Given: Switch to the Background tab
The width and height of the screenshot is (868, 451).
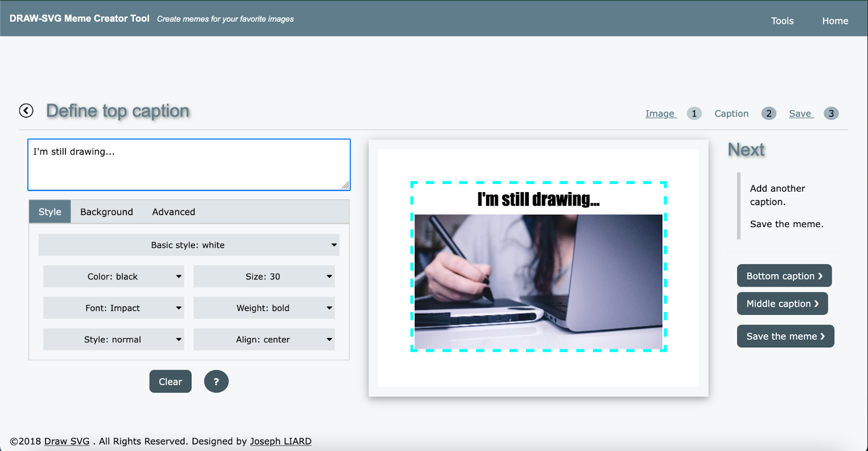Looking at the screenshot, I should [106, 212].
